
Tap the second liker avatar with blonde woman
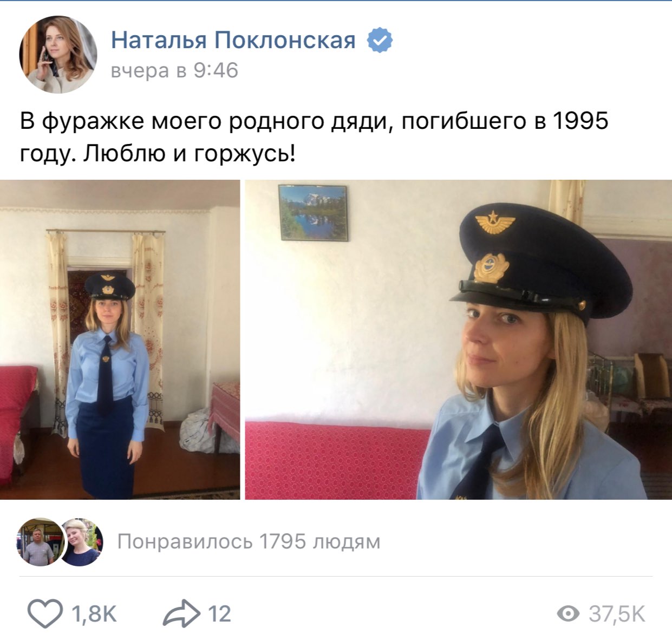(x=81, y=542)
